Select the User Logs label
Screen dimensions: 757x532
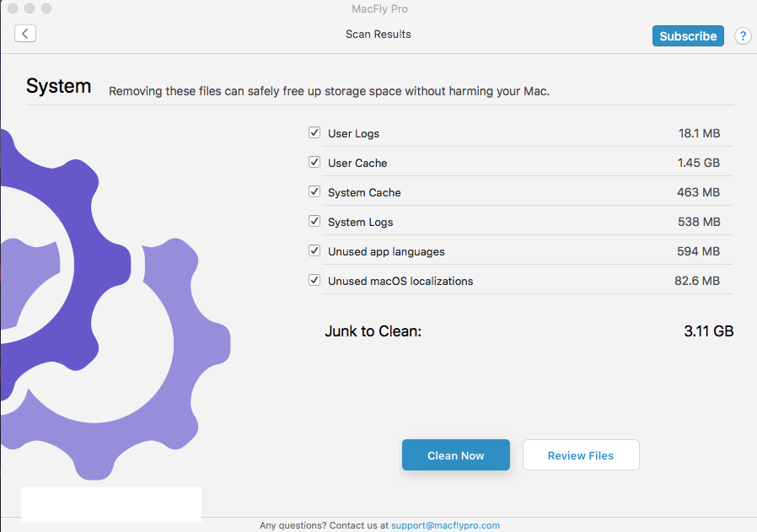pos(353,134)
